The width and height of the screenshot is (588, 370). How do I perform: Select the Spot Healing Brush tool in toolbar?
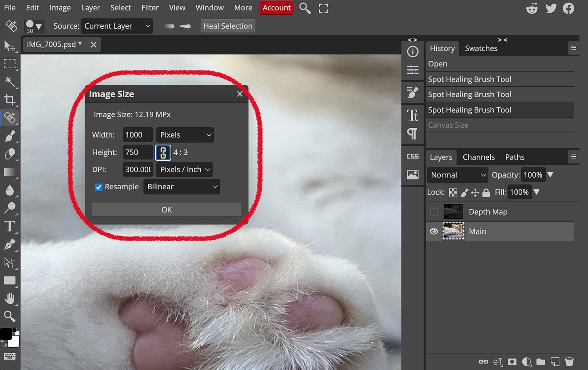(9, 117)
